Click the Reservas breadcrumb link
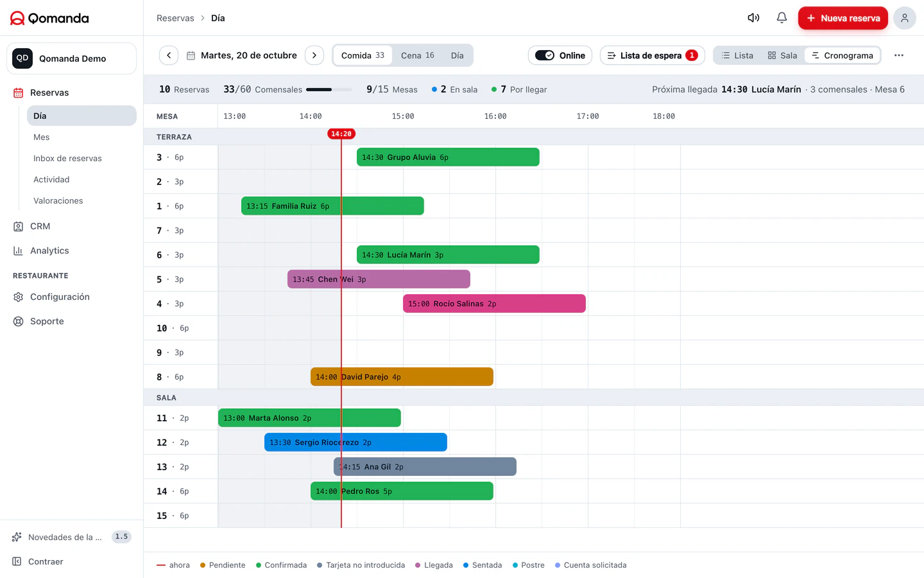Image resolution: width=924 pixels, height=578 pixels. 175,18
